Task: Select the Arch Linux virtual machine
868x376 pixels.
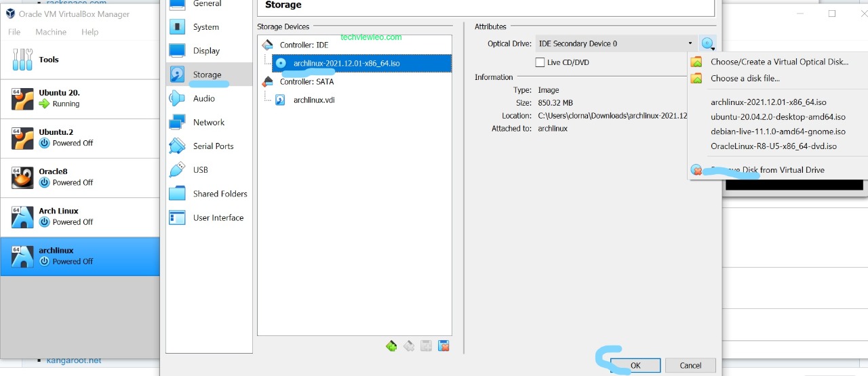Action: click(80, 216)
